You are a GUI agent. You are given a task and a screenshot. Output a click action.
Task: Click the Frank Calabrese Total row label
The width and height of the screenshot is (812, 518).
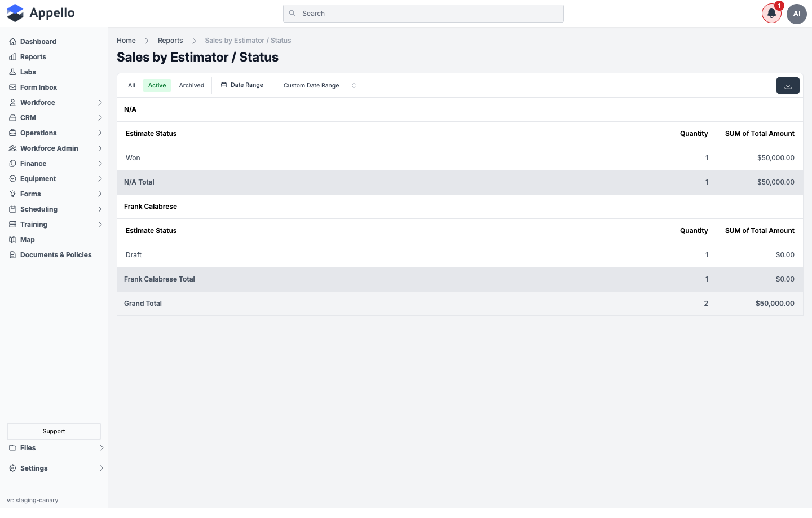tap(160, 279)
